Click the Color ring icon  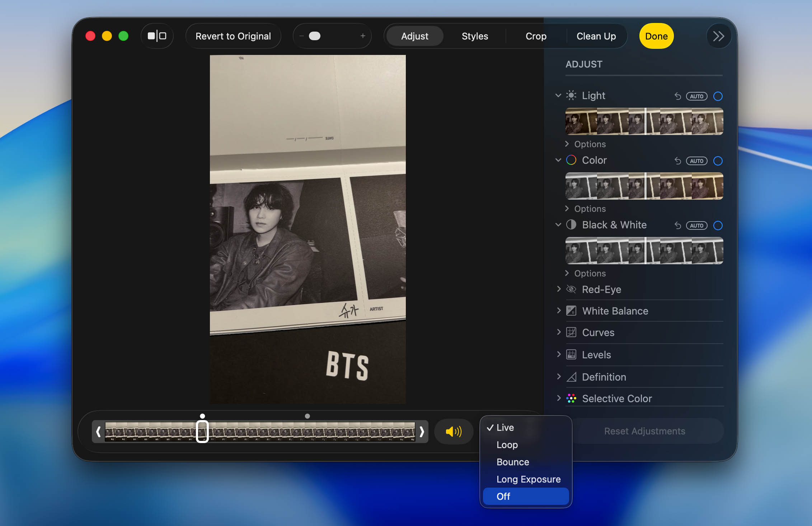tap(571, 160)
